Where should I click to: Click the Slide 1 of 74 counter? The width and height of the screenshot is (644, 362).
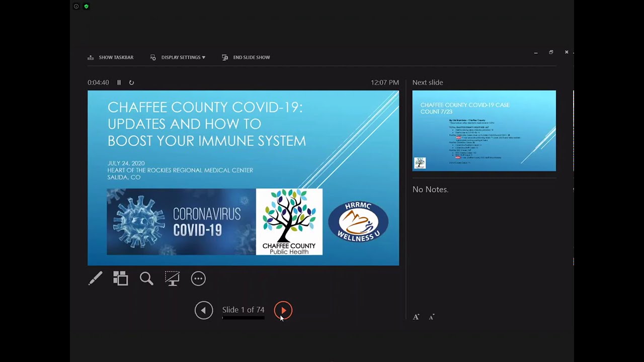pyautogui.click(x=243, y=310)
